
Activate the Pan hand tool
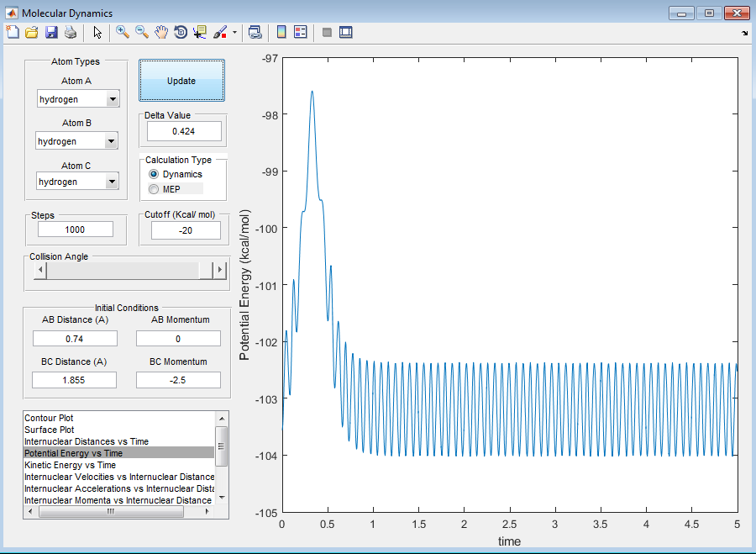[161, 33]
